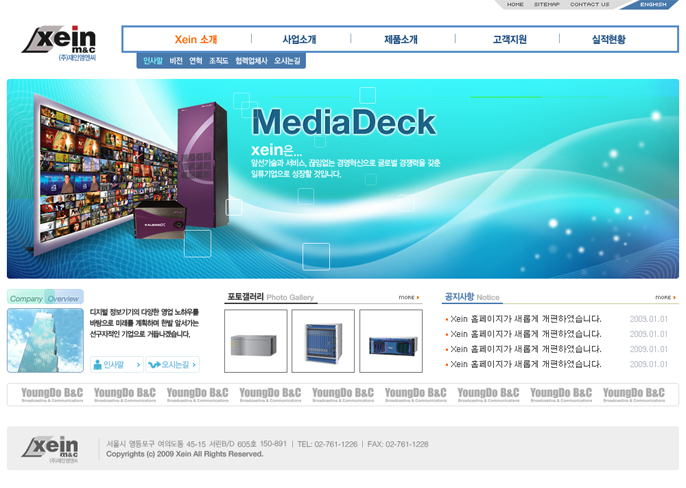686x488 pixels.
Task: Click the sixth YoungDo B&C partner logo
Action: pos(416,394)
